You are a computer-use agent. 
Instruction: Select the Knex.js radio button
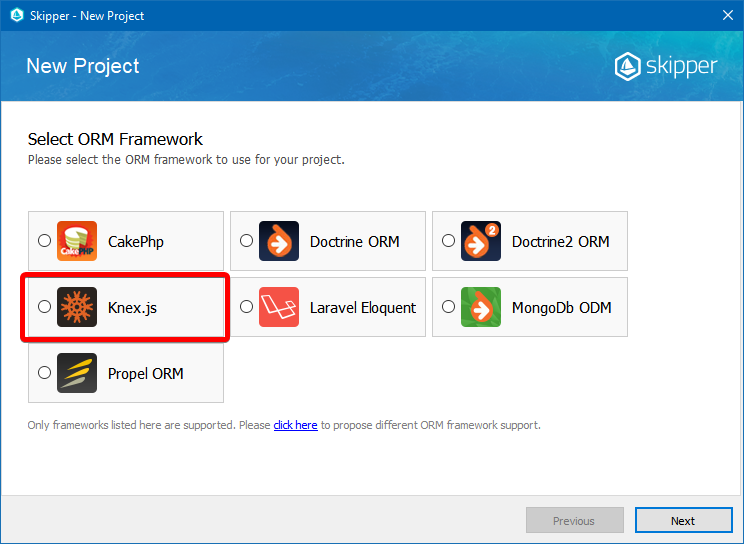click(45, 307)
